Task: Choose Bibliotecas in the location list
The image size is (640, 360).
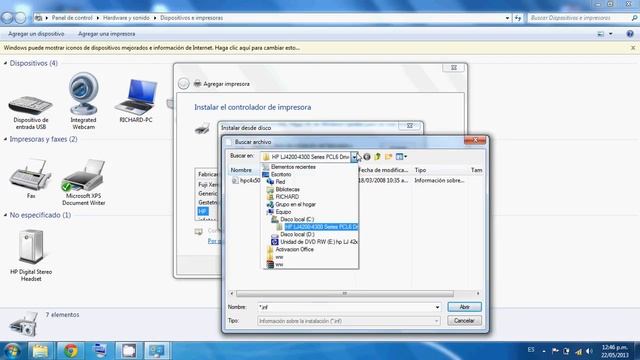Action: 287,189
